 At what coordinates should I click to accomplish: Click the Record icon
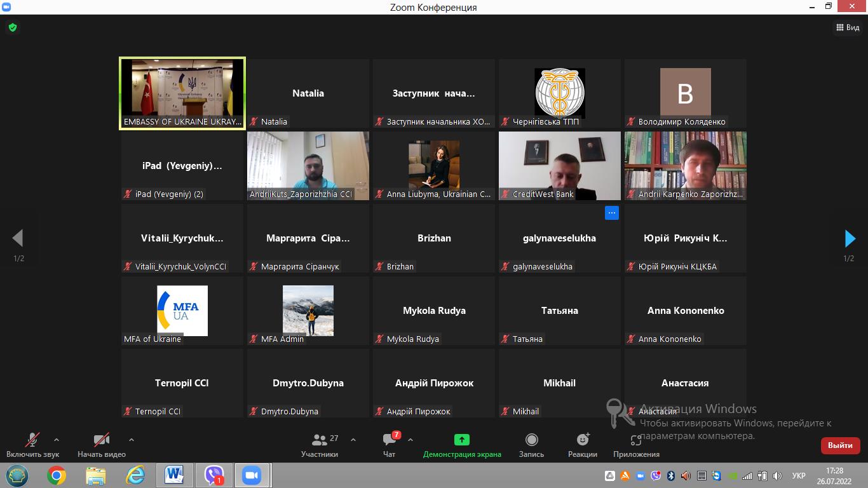pos(531,439)
